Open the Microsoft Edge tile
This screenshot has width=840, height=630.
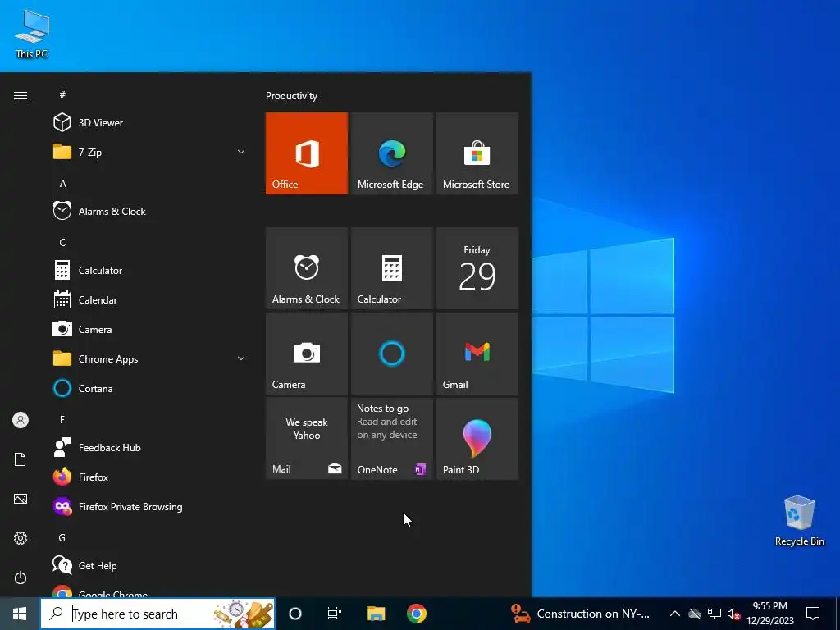point(391,153)
